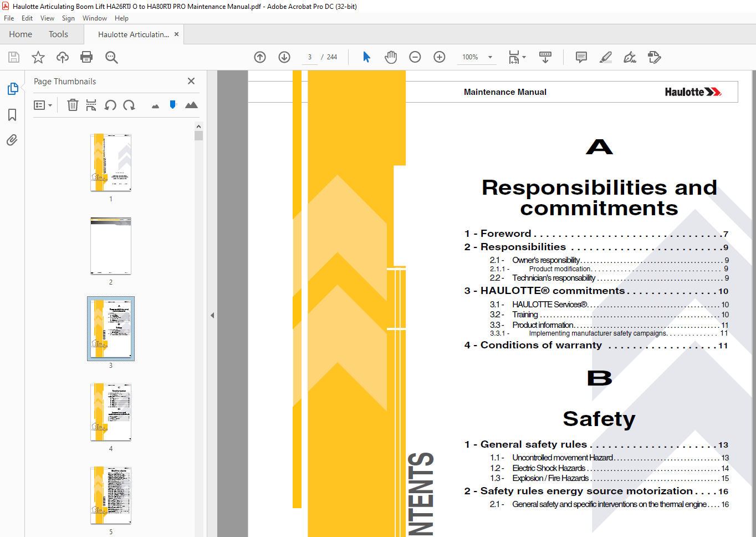This screenshot has width=756, height=537.
Task: Open the Sign document pen tool
Action: pyautogui.click(x=630, y=57)
